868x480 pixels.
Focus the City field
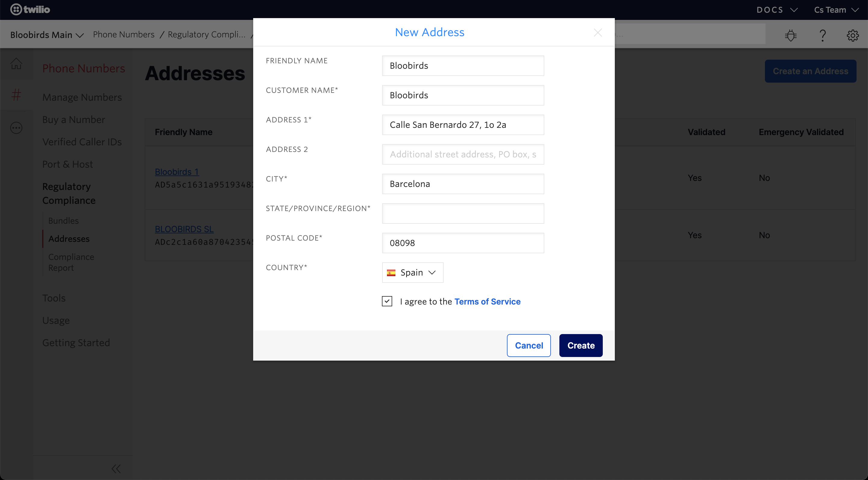pyautogui.click(x=463, y=184)
